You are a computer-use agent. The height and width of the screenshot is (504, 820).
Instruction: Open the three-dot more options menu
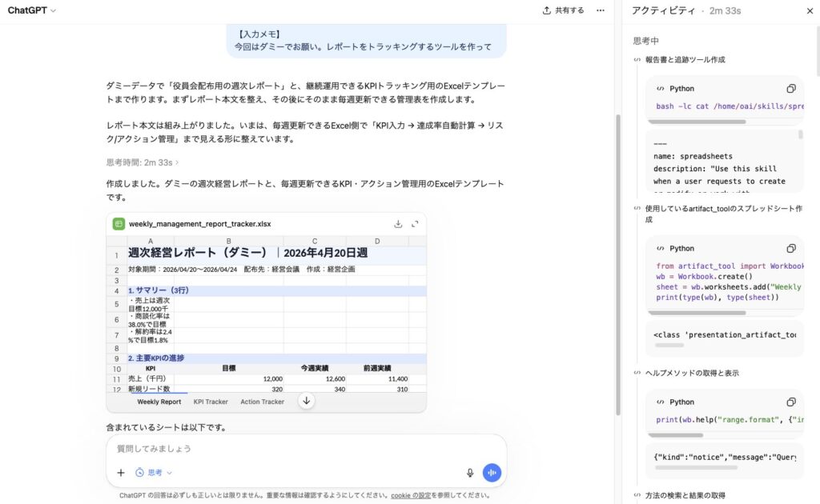pyautogui.click(x=601, y=10)
